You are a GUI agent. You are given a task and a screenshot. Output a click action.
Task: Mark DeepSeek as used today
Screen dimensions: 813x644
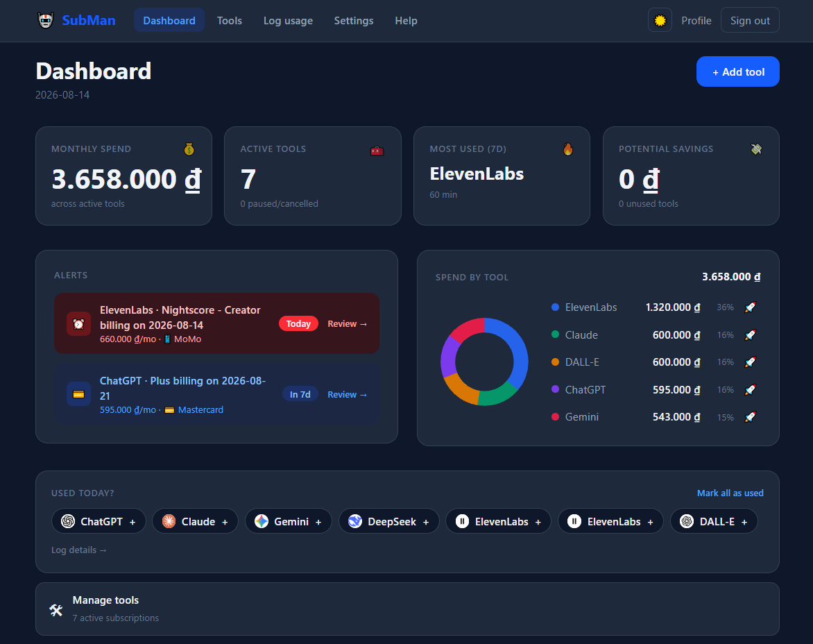point(389,521)
